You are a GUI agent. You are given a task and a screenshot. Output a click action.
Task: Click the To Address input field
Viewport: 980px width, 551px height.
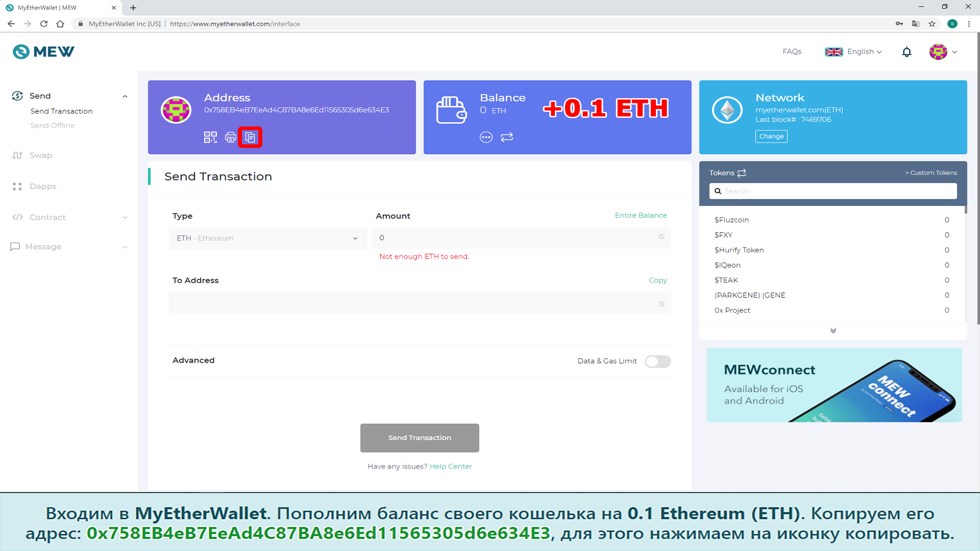[x=420, y=304]
